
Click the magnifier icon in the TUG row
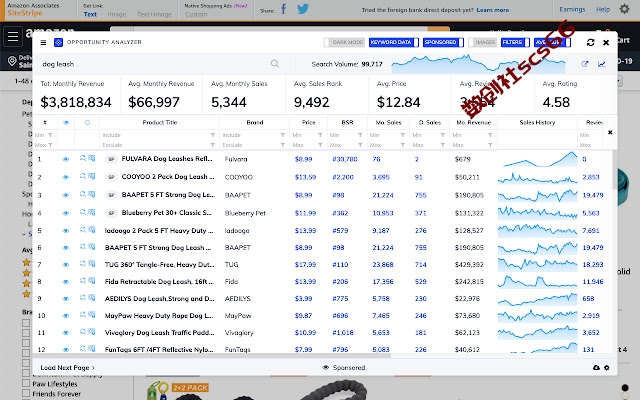tap(82, 264)
